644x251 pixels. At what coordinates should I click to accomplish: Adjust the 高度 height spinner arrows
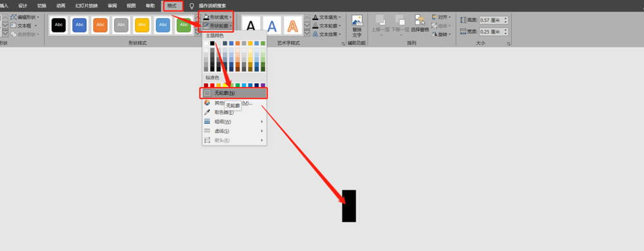point(506,20)
